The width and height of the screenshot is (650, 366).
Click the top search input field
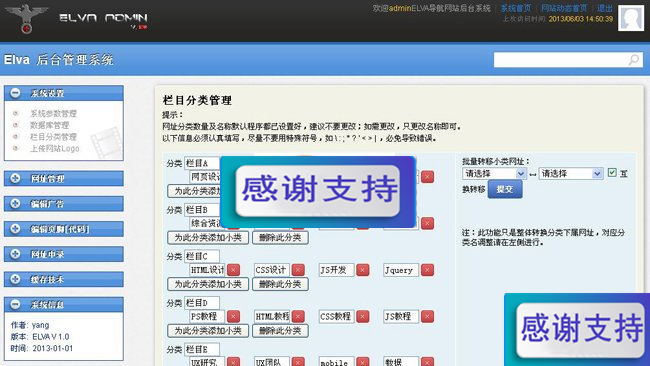coord(561,60)
